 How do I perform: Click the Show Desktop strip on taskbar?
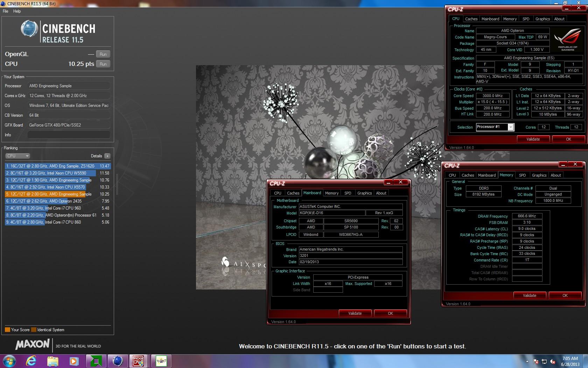586,361
